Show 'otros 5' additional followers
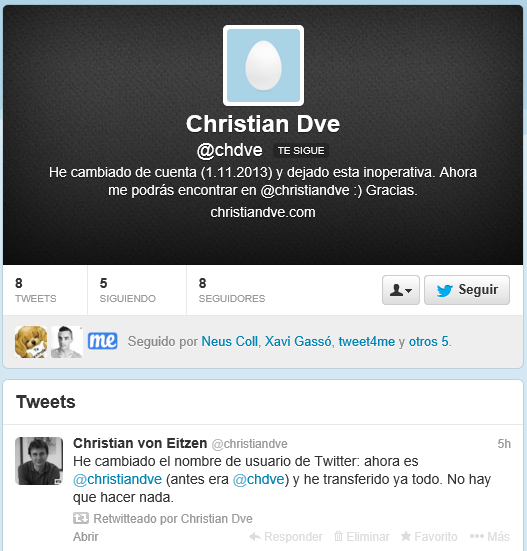Image resolution: width=527 pixels, height=551 pixels. pos(429,342)
